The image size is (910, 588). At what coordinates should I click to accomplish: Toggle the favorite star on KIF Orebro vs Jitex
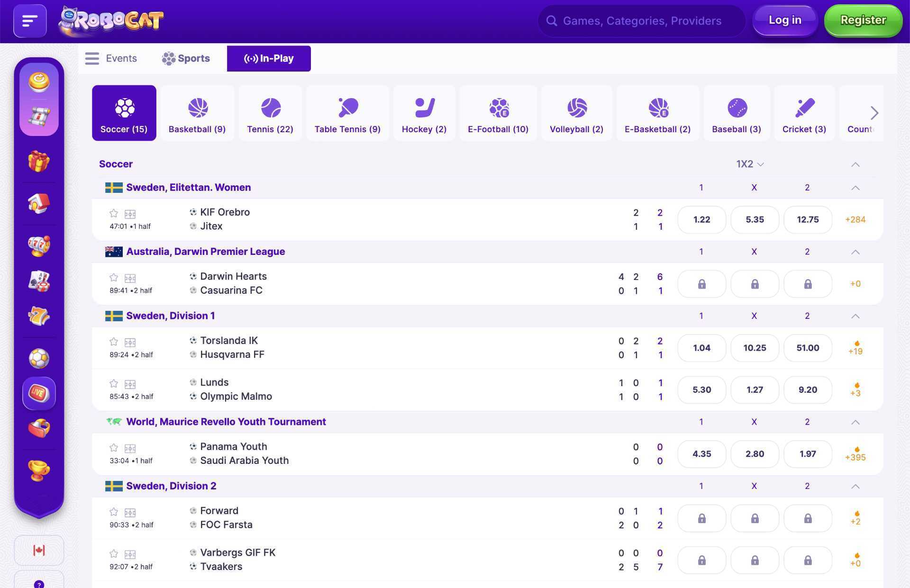[x=114, y=214]
